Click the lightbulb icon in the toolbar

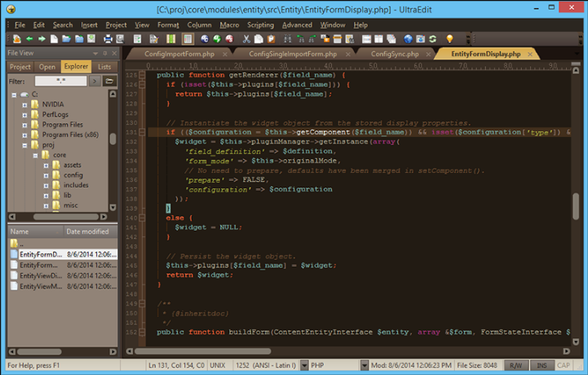tap(449, 38)
